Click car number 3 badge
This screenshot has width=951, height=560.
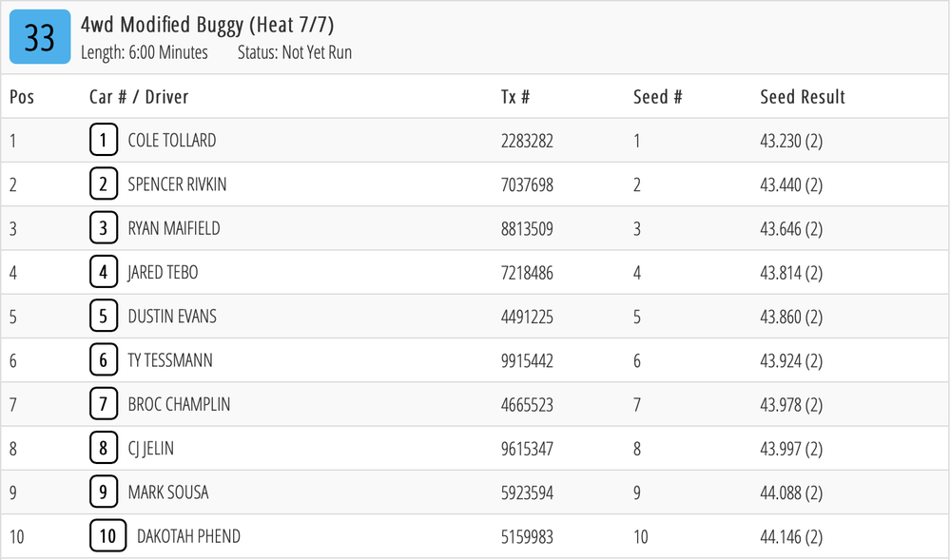pos(104,228)
